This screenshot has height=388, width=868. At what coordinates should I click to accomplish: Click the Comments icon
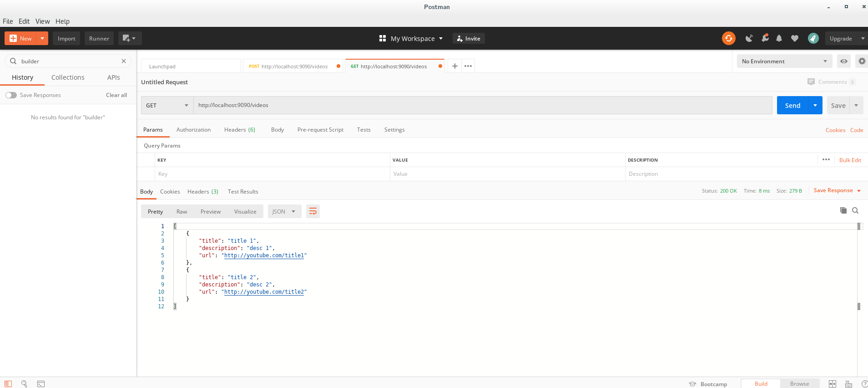click(811, 82)
